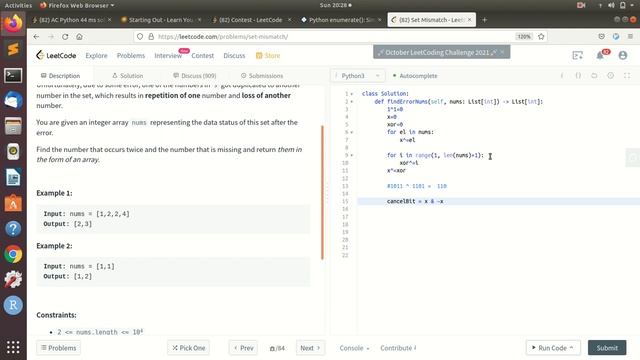Open Firefox Web Browser app menu

[x=77, y=5]
